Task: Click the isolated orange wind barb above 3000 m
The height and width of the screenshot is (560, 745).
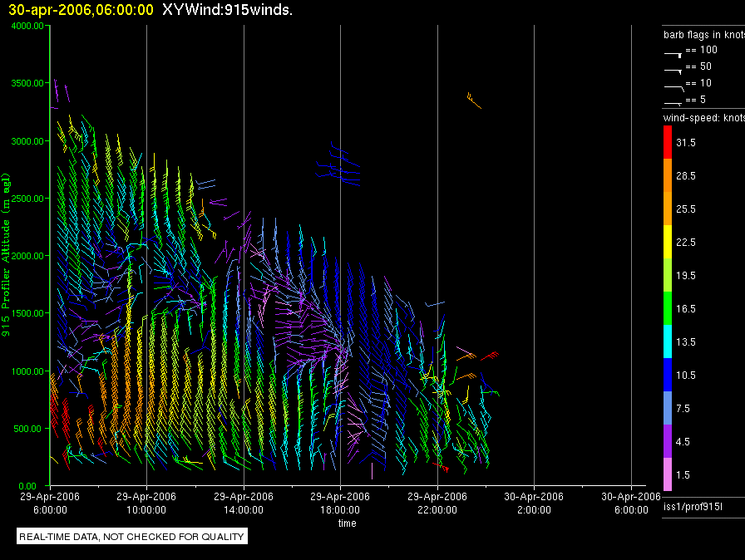Action: point(474,101)
